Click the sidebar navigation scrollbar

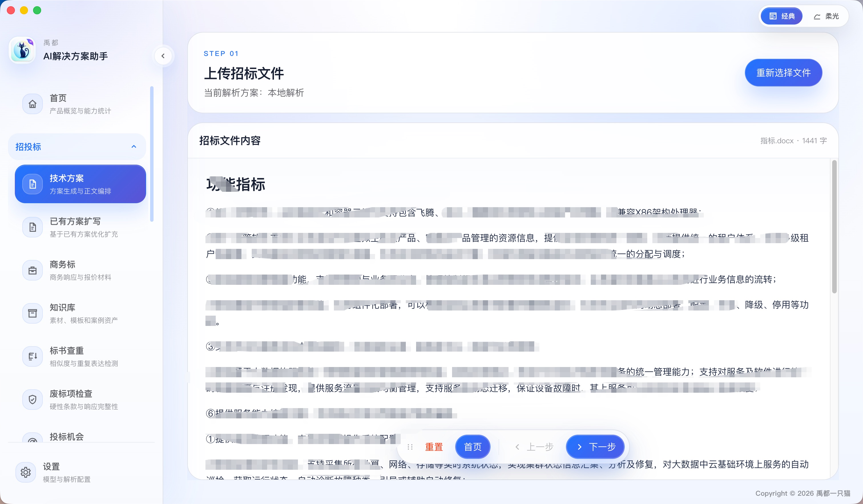point(152,154)
